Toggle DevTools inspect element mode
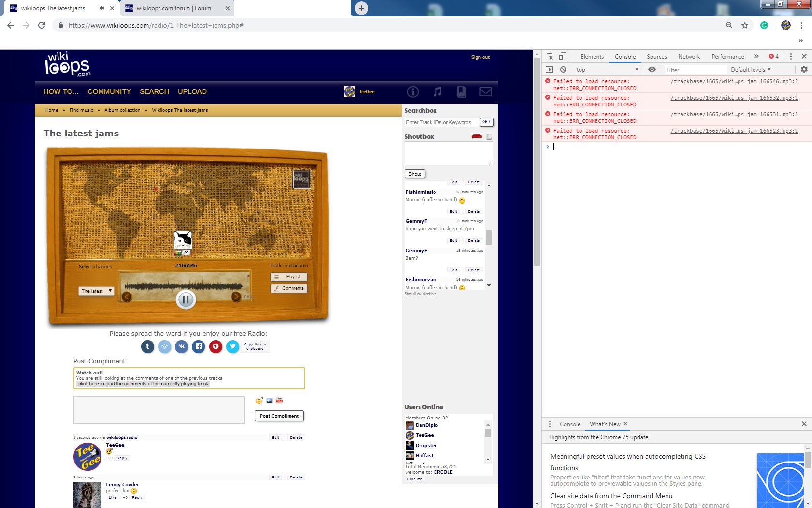The height and width of the screenshot is (508, 812). click(x=550, y=57)
